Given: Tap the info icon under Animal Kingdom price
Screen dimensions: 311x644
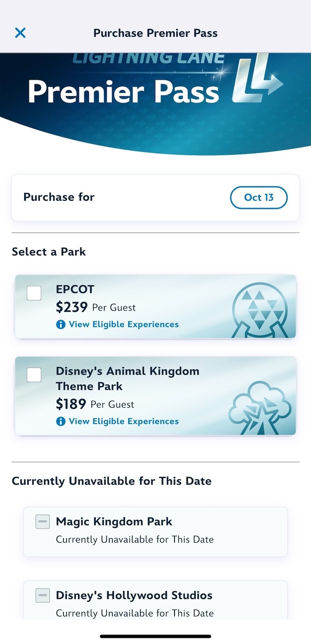Looking at the screenshot, I should [61, 422].
